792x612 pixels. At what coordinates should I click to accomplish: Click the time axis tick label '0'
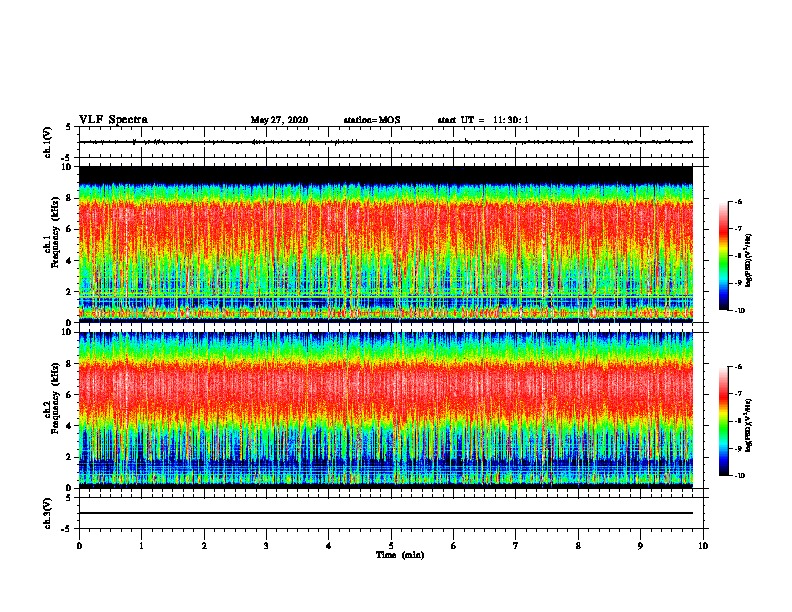(79, 546)
